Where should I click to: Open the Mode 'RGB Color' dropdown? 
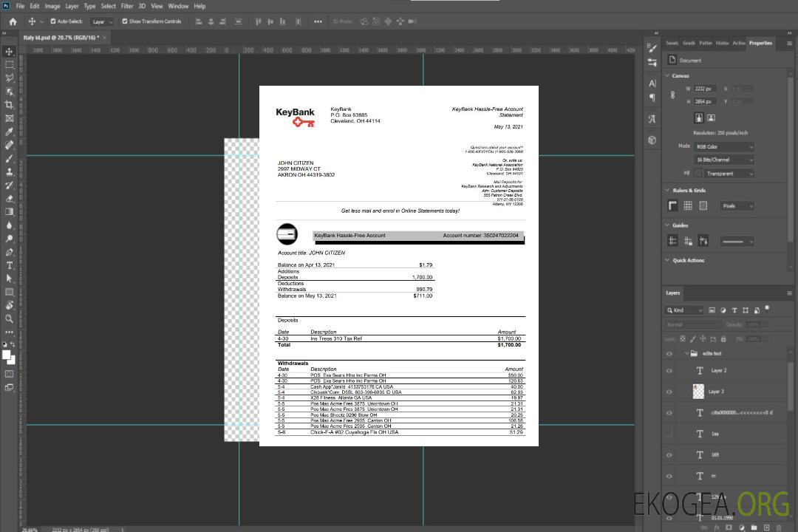[723, 146]
